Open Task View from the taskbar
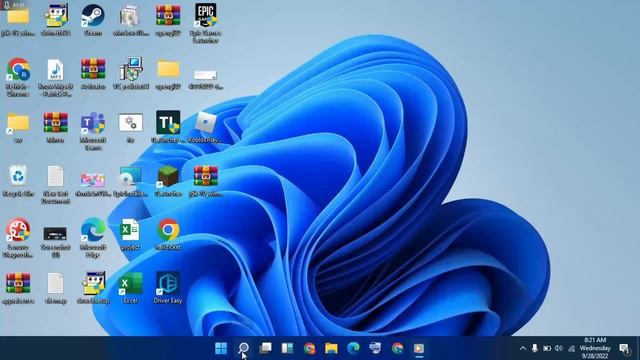 265,348
